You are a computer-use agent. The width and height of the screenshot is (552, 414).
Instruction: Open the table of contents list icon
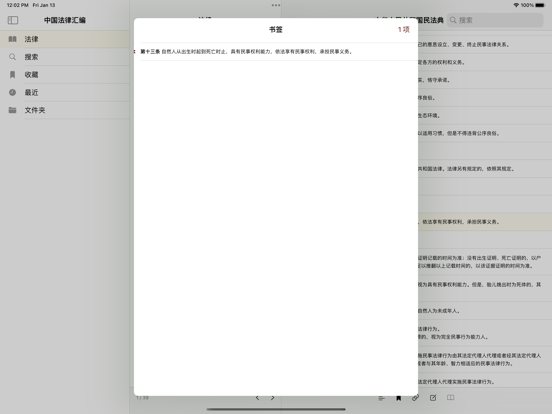pyautogui.click(x=382, y=398)
